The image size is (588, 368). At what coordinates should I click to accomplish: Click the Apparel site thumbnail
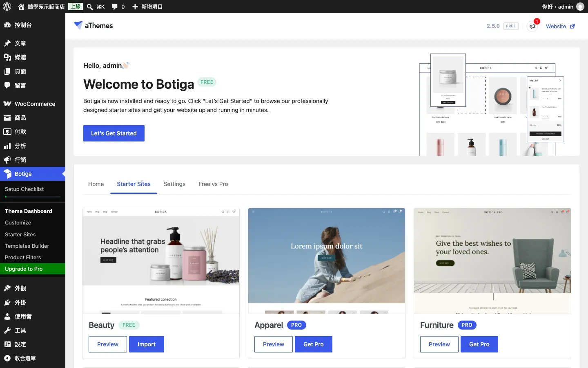(x=327, y=261)
